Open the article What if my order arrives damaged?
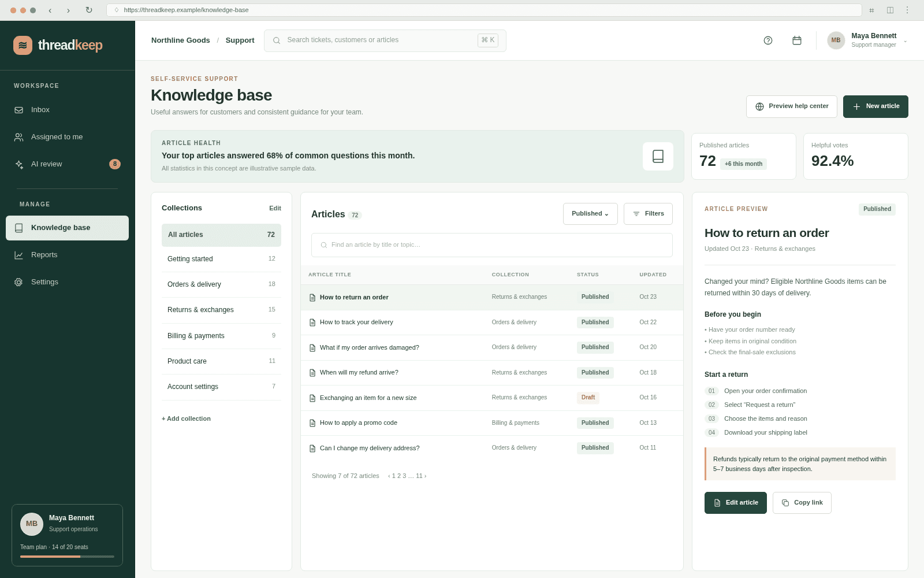The height and width of the screenshot is (578, 924). (x=370, y=347)
